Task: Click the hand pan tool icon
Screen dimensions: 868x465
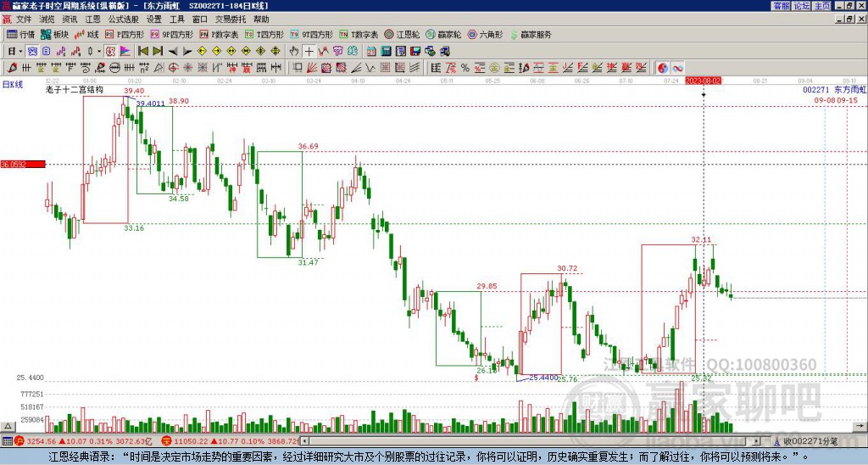Action: point(295,51)
